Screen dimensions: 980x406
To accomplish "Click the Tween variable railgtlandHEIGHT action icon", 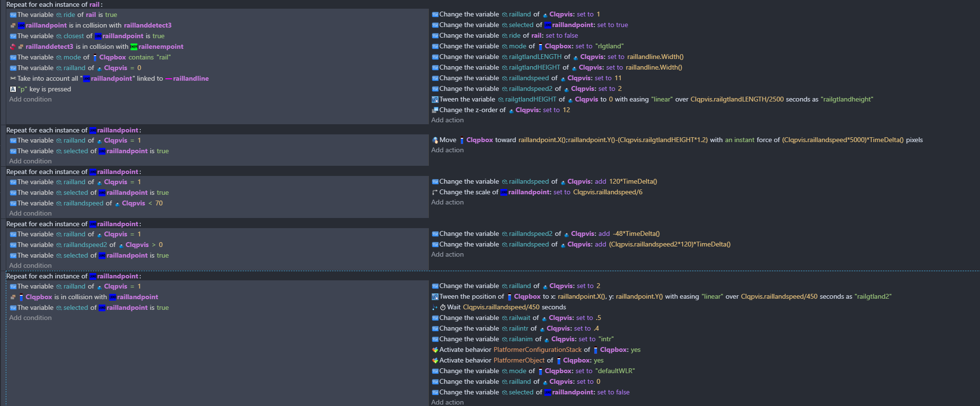I will tap(435, 100).
